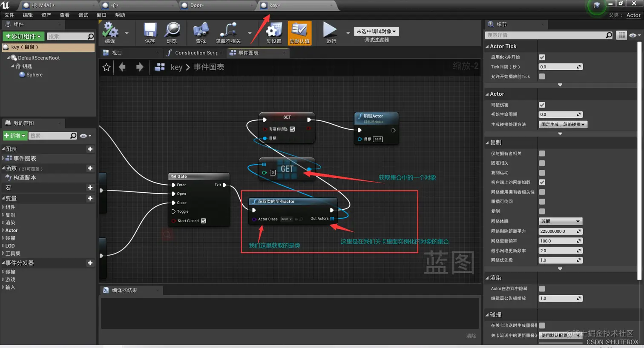Open 未选中调试对象 debug dropdown
The height and width of the screenshot is (348, 644).
[x=376, y=31]
